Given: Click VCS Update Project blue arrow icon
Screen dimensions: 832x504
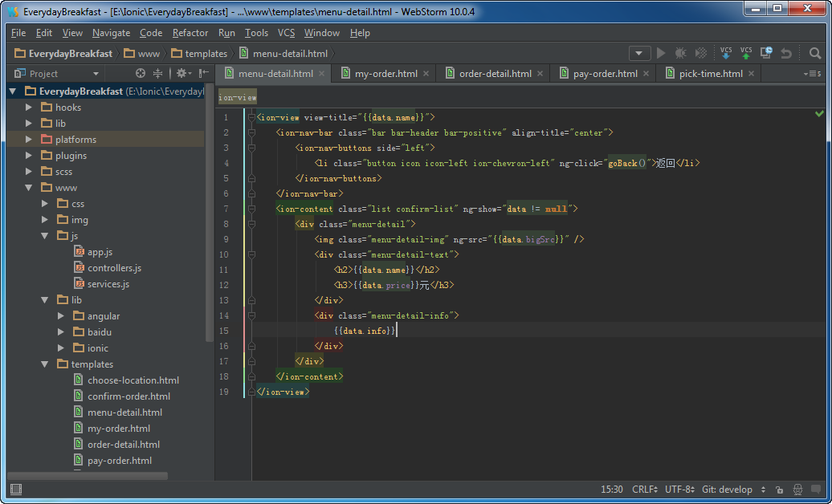Looking at the screenshot, I should point(726,53).
